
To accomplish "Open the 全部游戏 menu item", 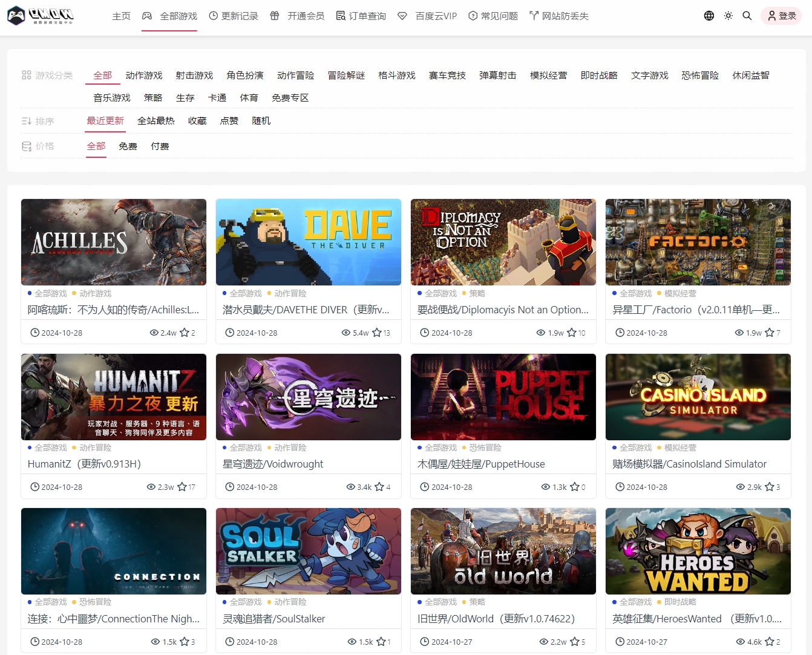I will coord(169,16).
